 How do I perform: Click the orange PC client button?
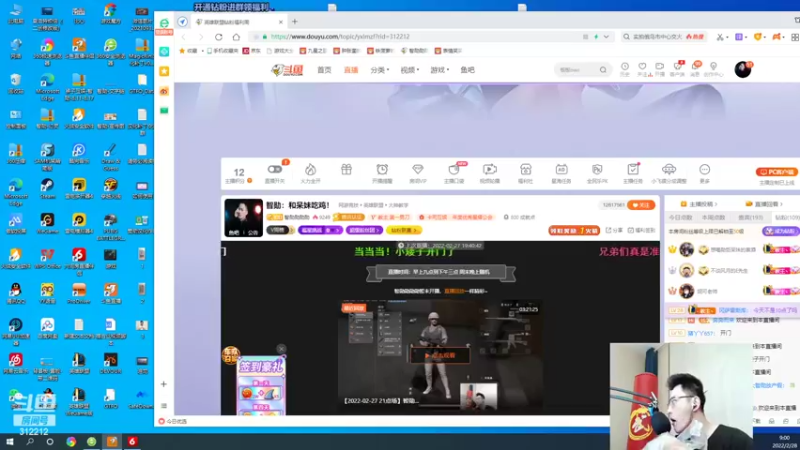(x=777, y=172)
